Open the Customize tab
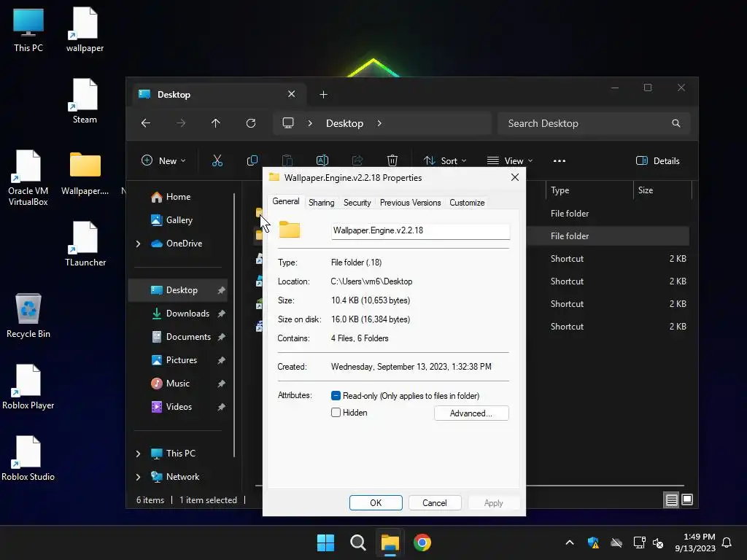The height and width of the screenshot is (560, 747). (x=467, y=203)
